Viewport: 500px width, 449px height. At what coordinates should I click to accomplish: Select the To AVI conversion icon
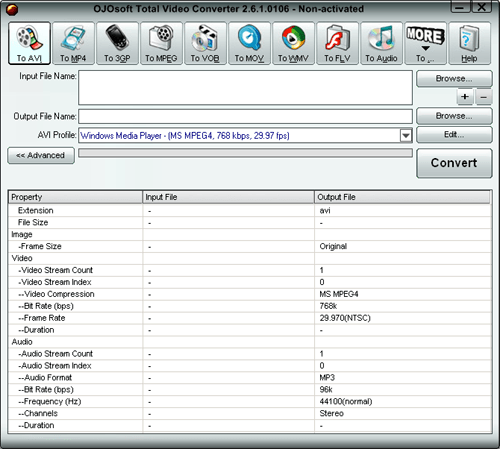pyautogui.click(x=29, y=43)
